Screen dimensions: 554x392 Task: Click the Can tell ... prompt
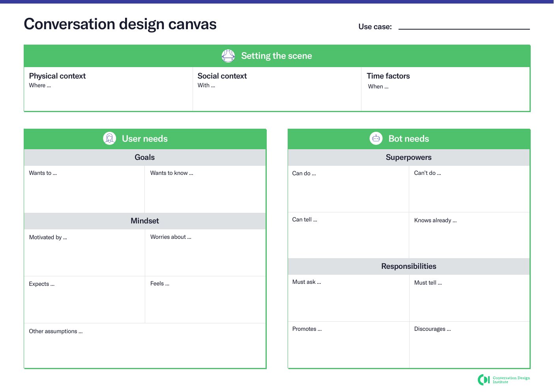pos(305,219)
